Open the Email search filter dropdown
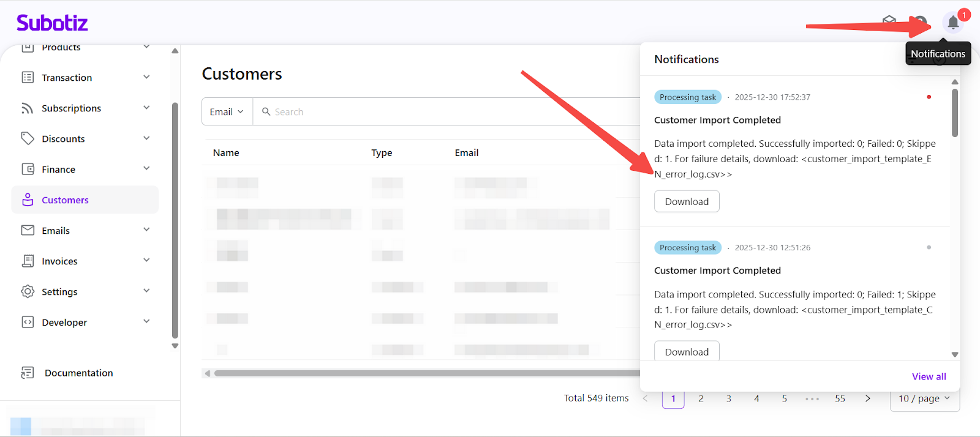Screen dimensions: 980x437 click(227, 112)
